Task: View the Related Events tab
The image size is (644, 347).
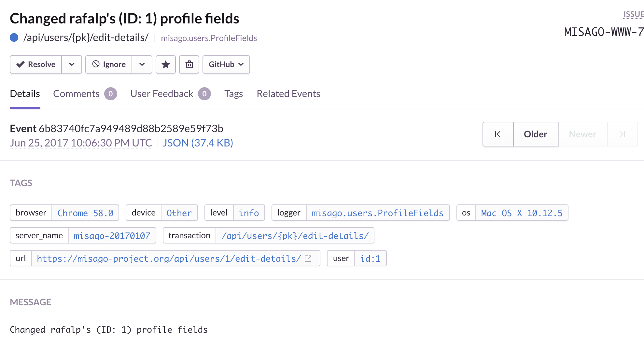Action: pos(288,94)
